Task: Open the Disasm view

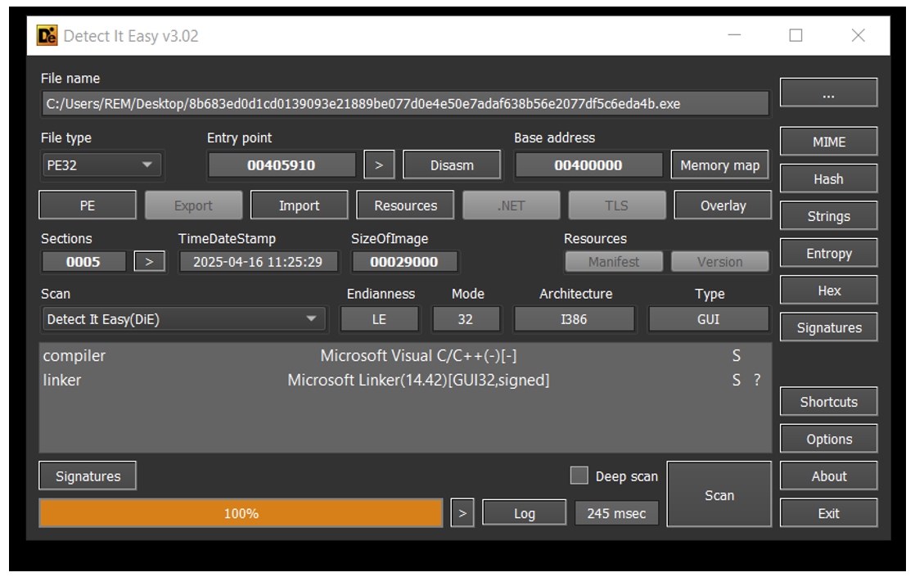Action: pyautogui.click(x=452, y=165)
